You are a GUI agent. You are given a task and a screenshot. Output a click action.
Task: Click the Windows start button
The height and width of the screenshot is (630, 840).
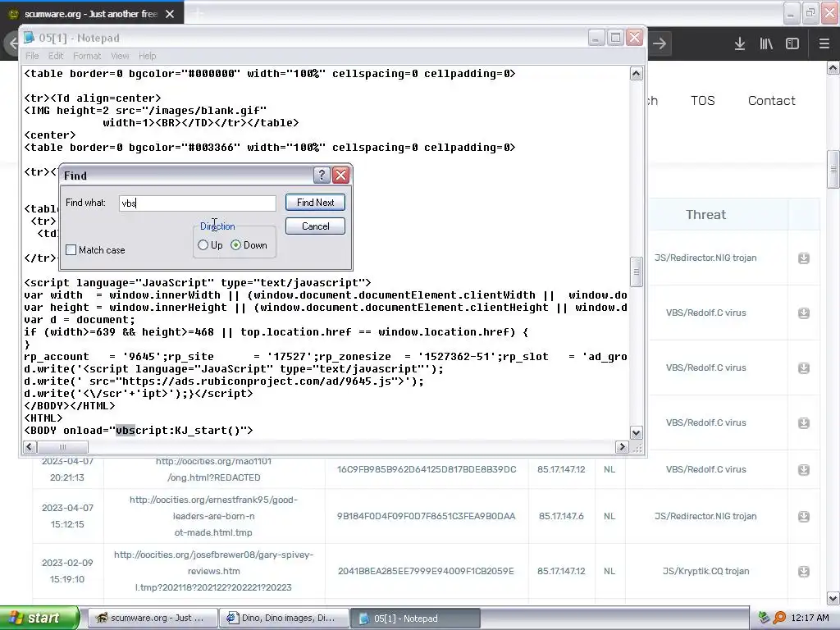(39, 618)
